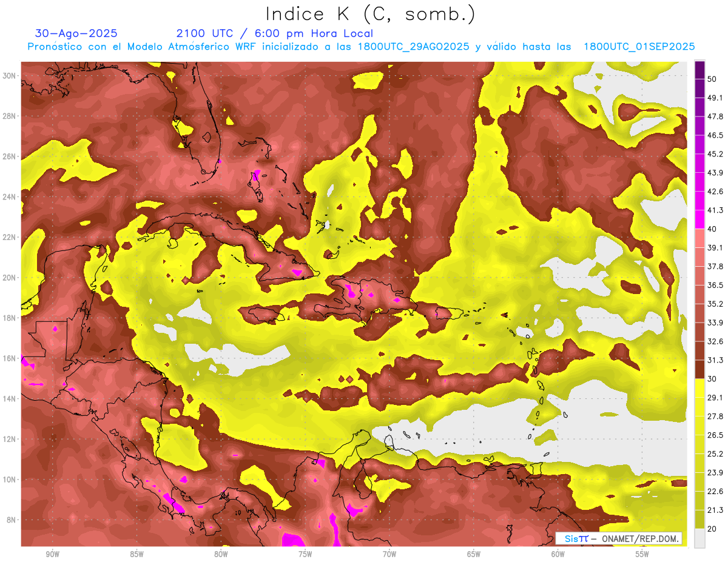Click the 24N latitude axis label
Image resolution: width=728 pixels, height=562 pixels.
click(x=9, y=196)
